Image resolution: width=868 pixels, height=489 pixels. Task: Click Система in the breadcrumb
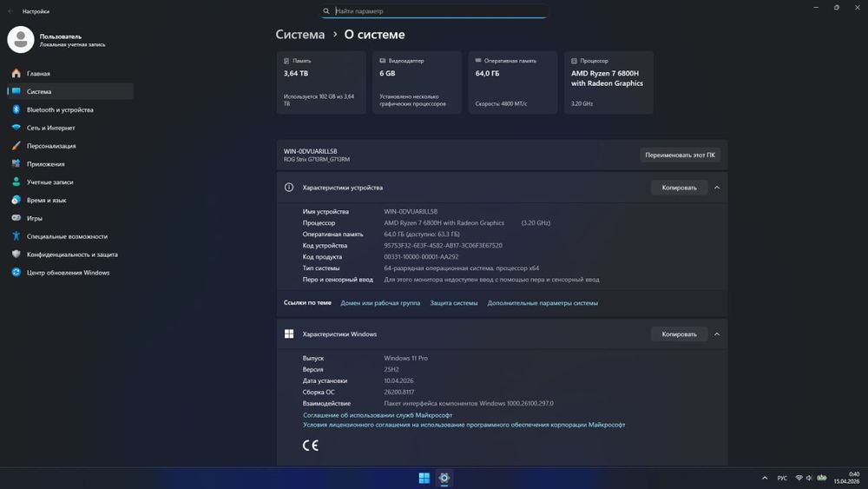pyautogui.click(x=300, y=35)
